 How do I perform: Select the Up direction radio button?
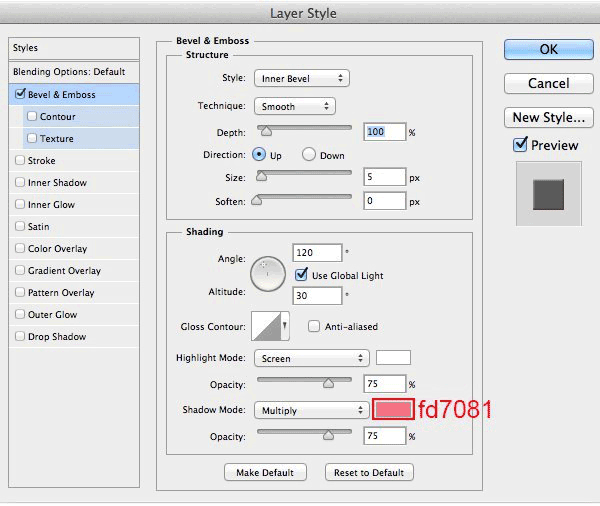tap(259, 155)
